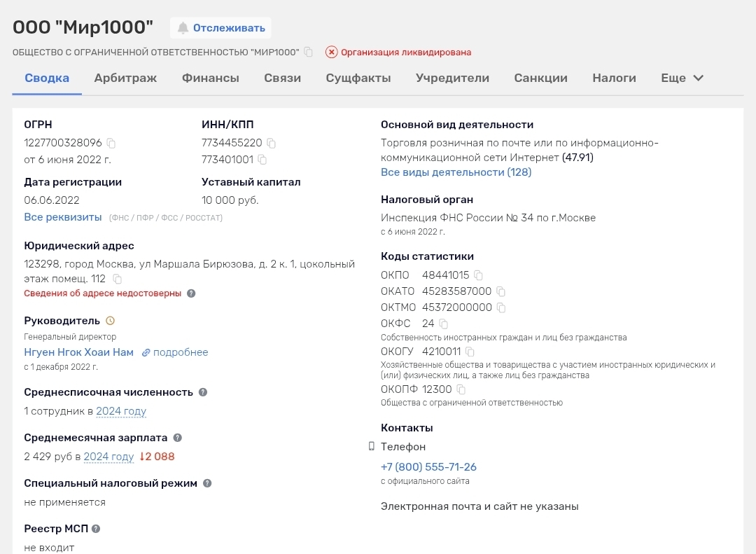Viewport: 756px width, 554px height.
Task: Switch to the Арбитраж tab
Action: tap(125, 78)
